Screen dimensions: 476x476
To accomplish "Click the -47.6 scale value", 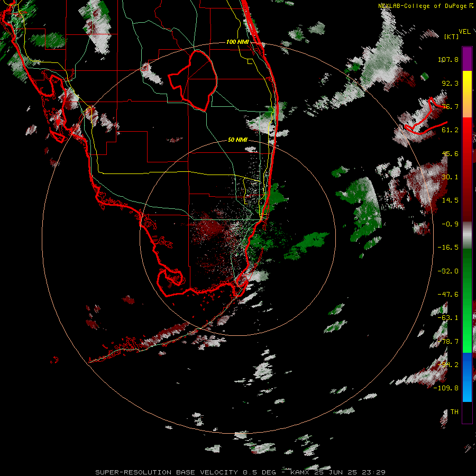I will point(448,295).
